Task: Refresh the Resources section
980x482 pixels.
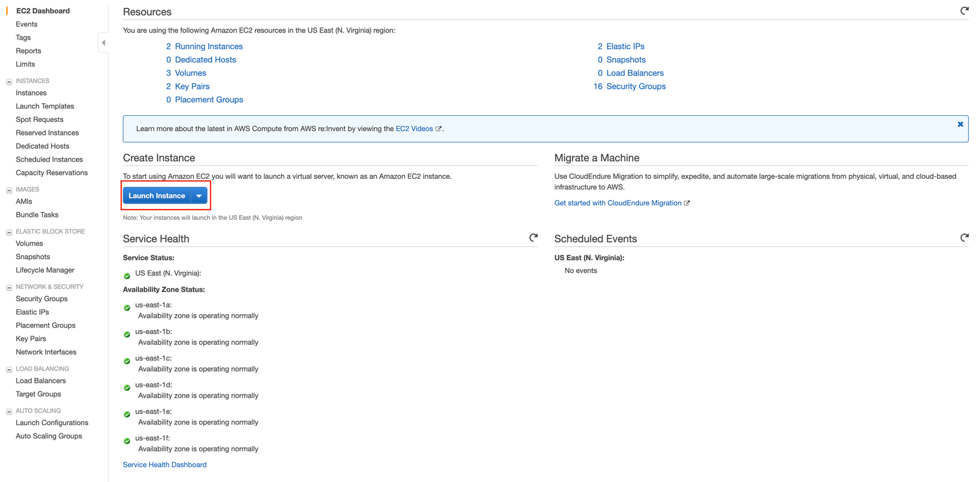Action: pyautogui.click(x=964, y=10)
